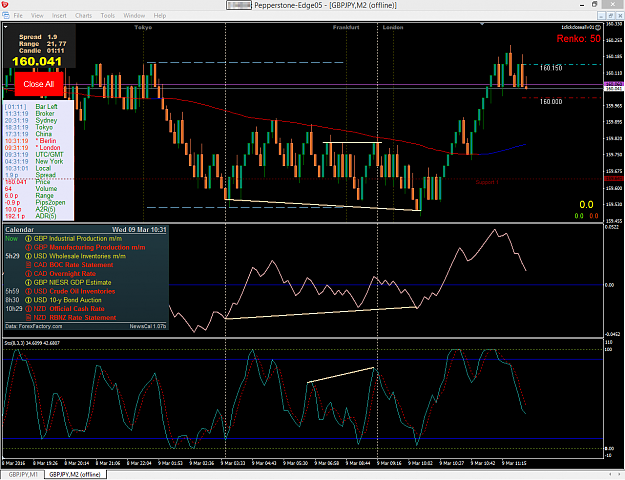Open the View menu

(37, 16)
